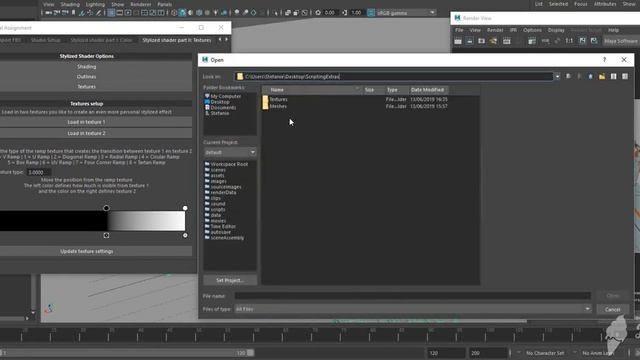Click the Look in path text field
640x360 pixels.
click(394, 77)
